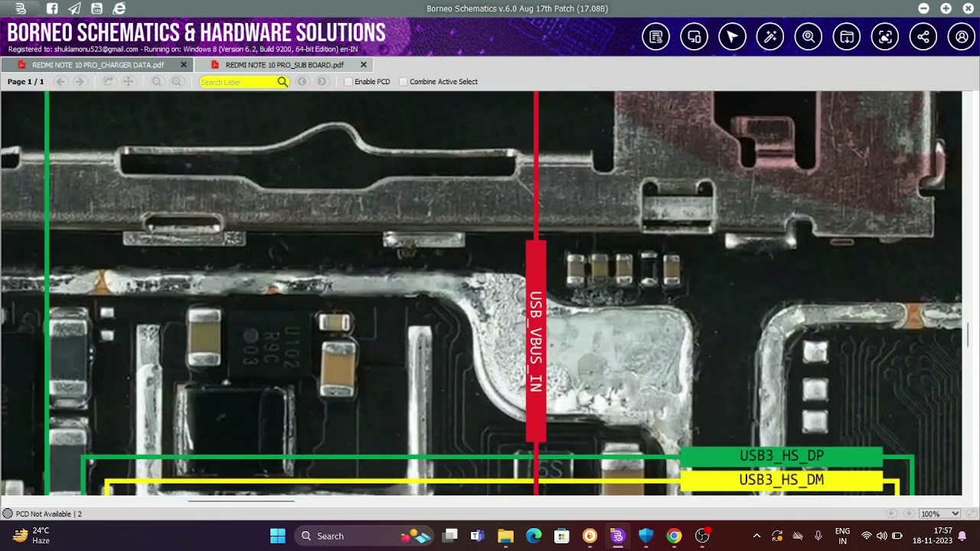Viewport: 980px width, 551px height.
Task: Go to previous page arrow
Action: [60, 82]
